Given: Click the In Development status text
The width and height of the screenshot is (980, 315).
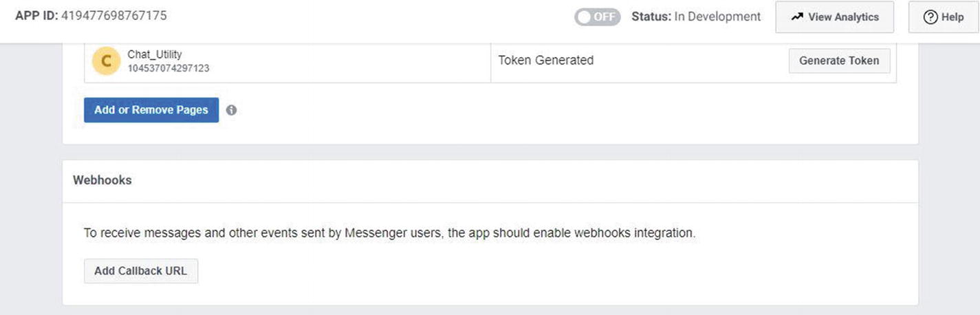Looking at the screenshot, I should 717,17.
